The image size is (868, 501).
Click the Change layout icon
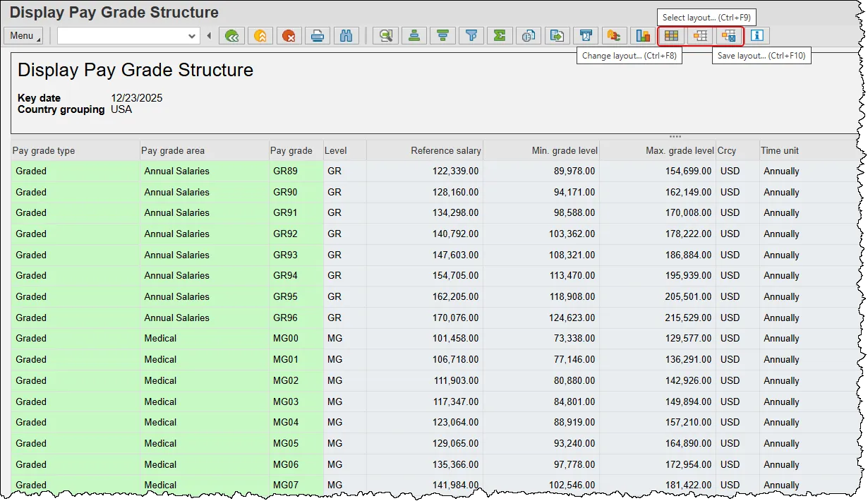pyautogui.click(x=700, y=36)
